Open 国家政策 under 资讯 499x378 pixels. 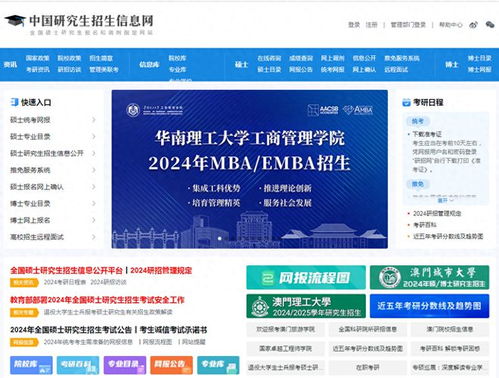[x=38, y=58]
